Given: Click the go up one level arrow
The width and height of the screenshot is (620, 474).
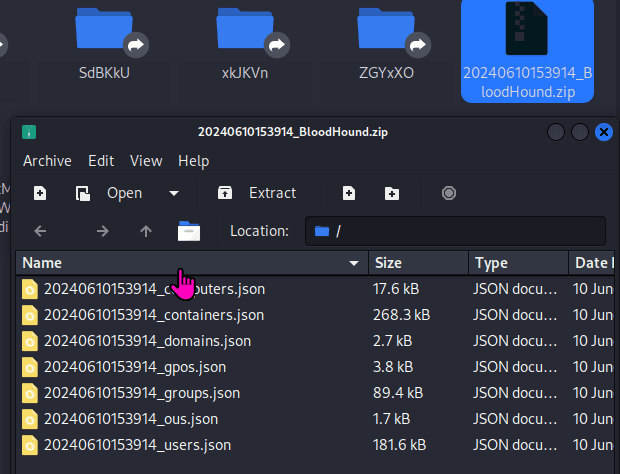Looking at the screenshot, I should click(146, 231).
